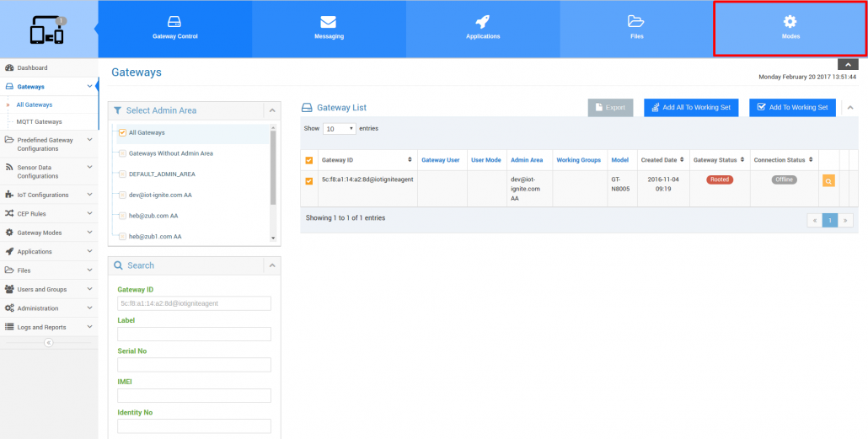
Task: Uncheck the select-all checkbox in table header
Action: pos(309,160)
